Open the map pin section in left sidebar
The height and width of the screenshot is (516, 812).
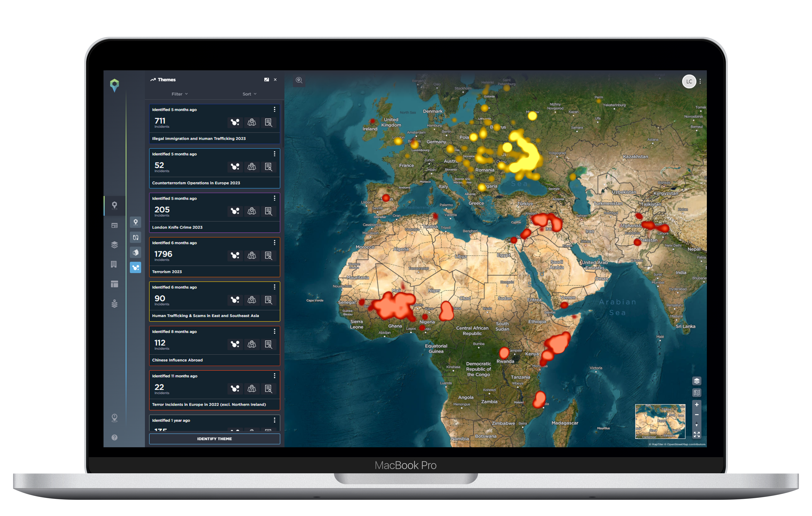tap(115, 205)
